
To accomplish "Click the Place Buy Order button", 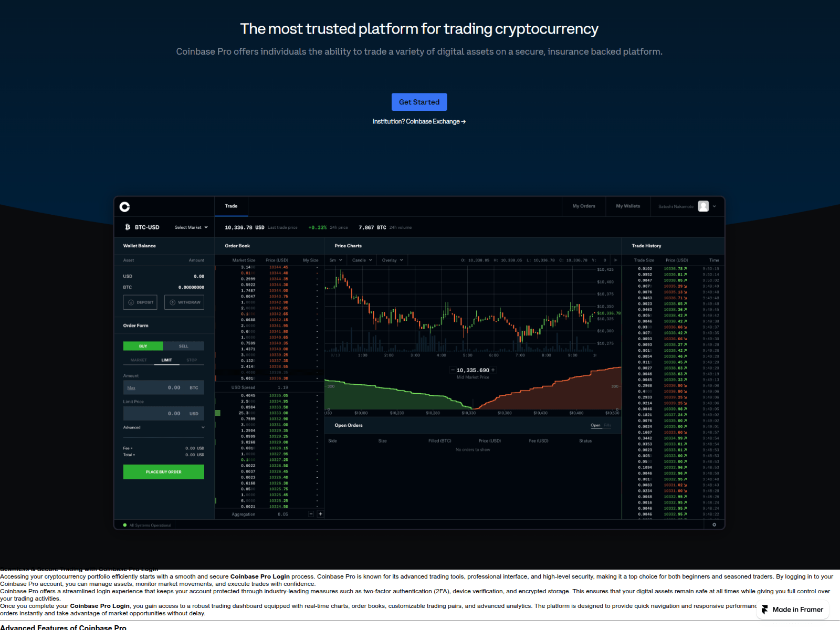I will (x=163, y=472).
